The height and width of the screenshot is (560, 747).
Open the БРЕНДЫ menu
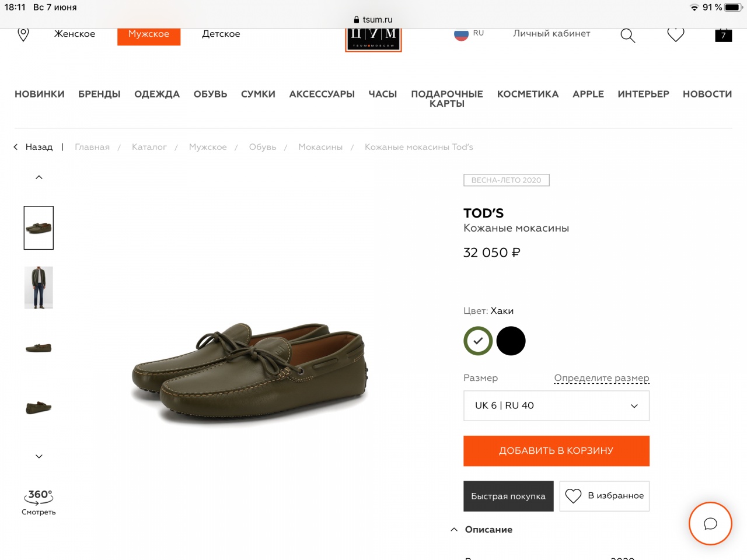click(99, 94)
